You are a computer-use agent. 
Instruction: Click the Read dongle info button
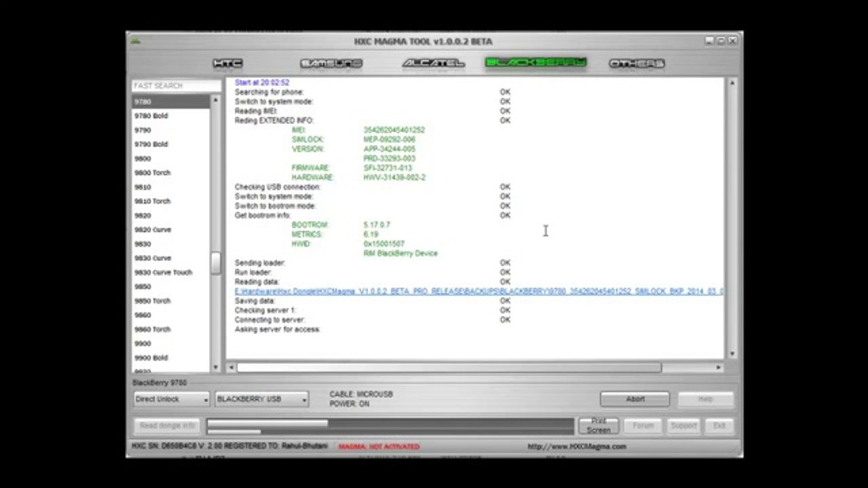[167, 426]
